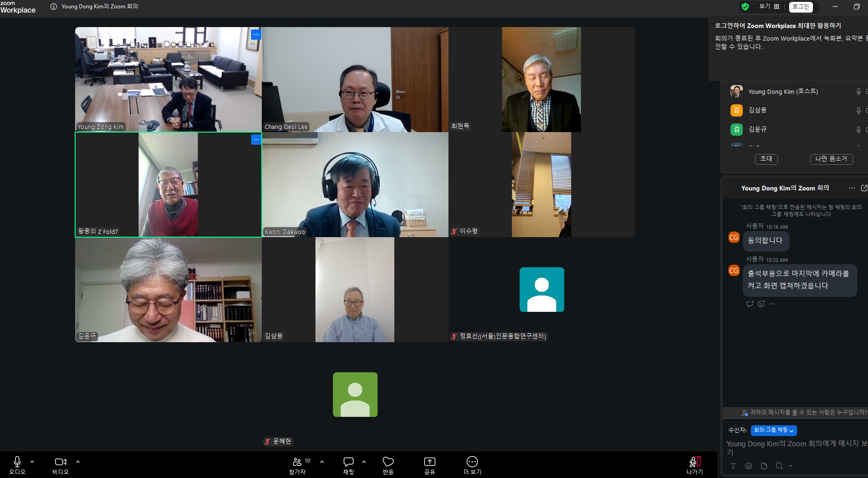Click the 나가기 leave meeting icon
This screenshot has height=478, width=868.
694,464
